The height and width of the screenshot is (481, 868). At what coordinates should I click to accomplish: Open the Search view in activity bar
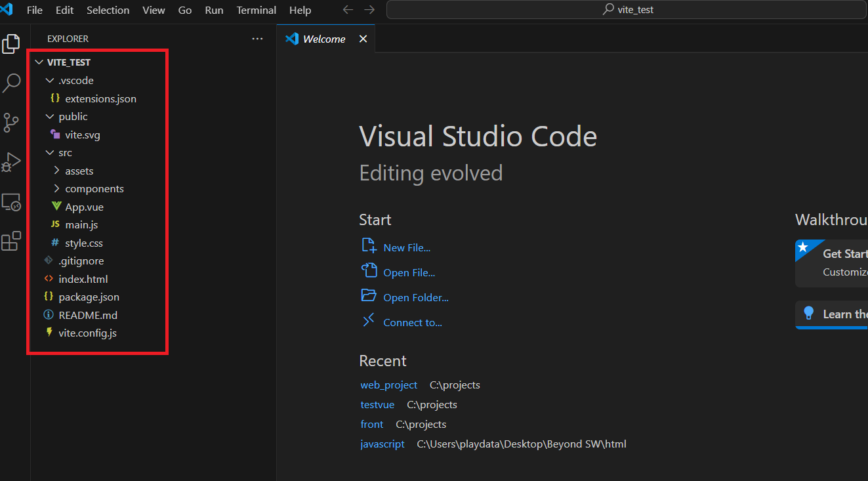(11, 83)
